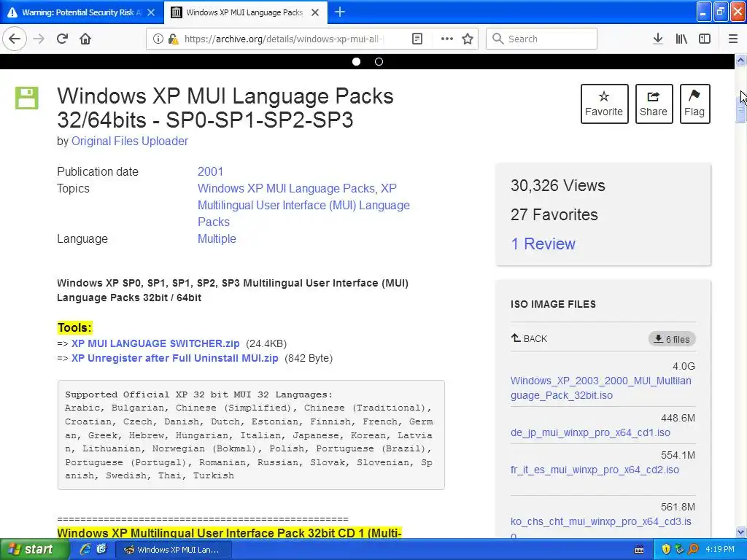
Task: Close the Windows XP MUI tab
Action: click(x=315, y=12)
